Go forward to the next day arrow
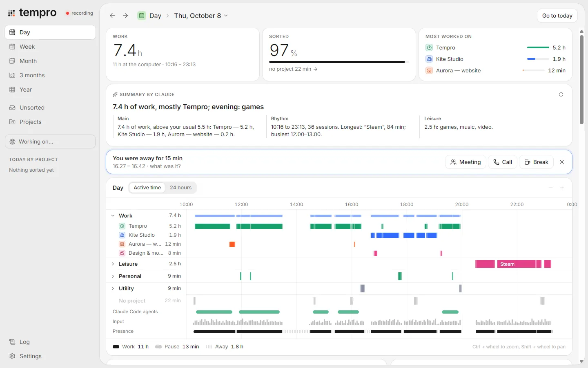This screenshot has height=368, width=588. click(125, 16)
